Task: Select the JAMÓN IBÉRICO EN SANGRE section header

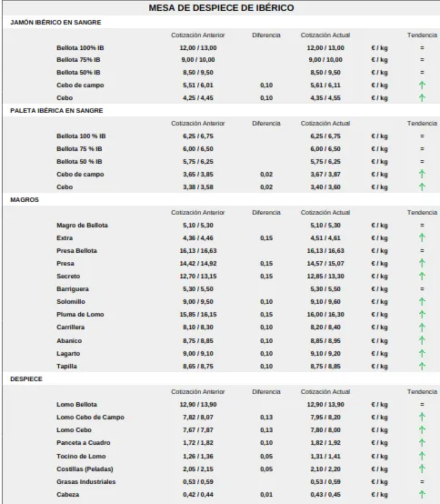Action: coord(55,23)
